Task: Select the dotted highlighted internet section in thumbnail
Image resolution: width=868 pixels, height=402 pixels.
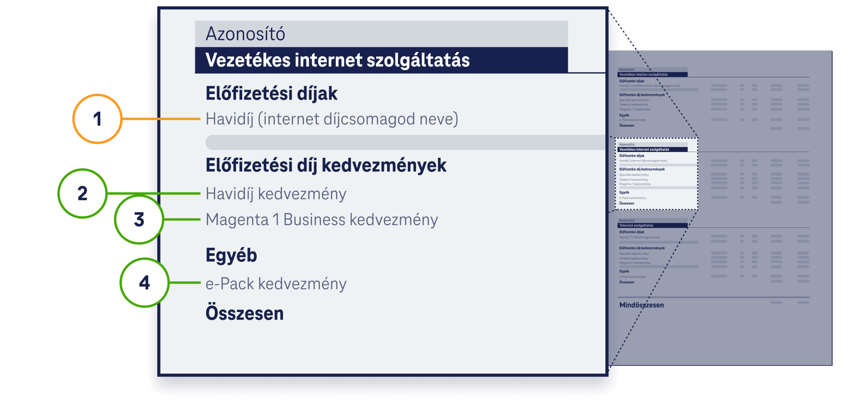Action: pos(656,174)
